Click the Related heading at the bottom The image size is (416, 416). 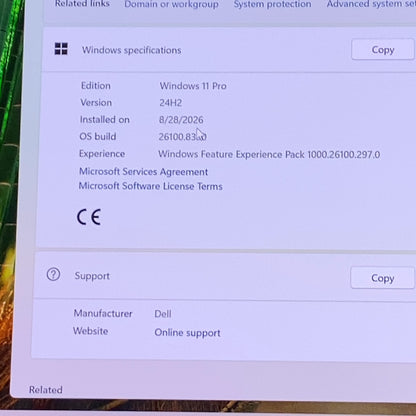coord(46,390)
